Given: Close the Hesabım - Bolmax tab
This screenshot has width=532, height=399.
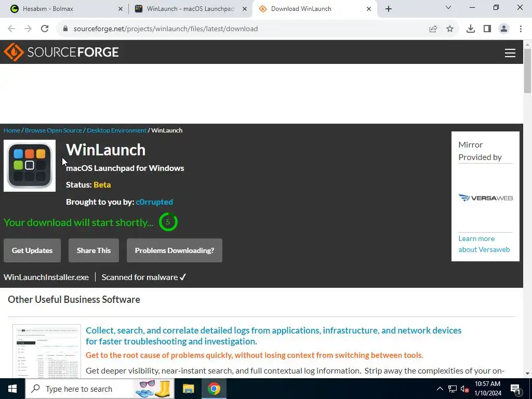Looking at the screenshot, I should point(121,9).
